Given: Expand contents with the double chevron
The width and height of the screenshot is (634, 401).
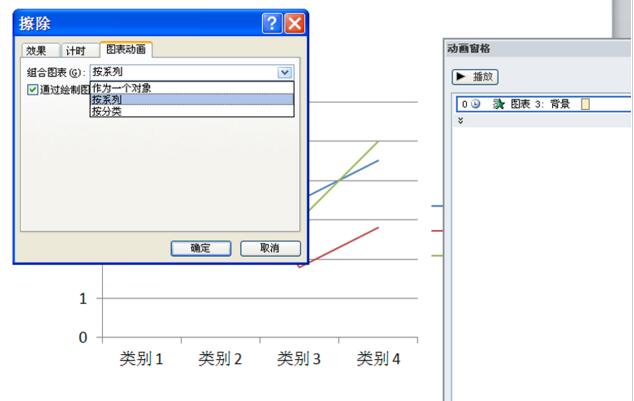Looking at the screenshot, I should pyautogui.click(x=461, y=120).
